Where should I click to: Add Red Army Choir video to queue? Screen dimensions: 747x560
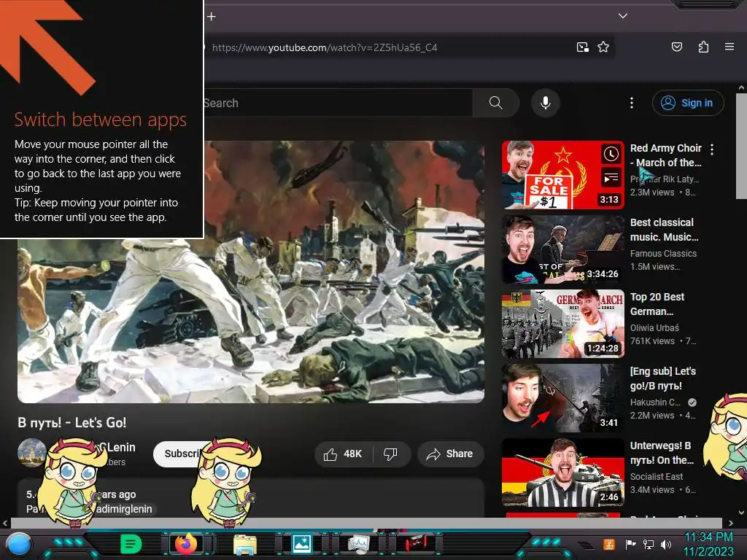pyautogui.click(x=611, y=178)
